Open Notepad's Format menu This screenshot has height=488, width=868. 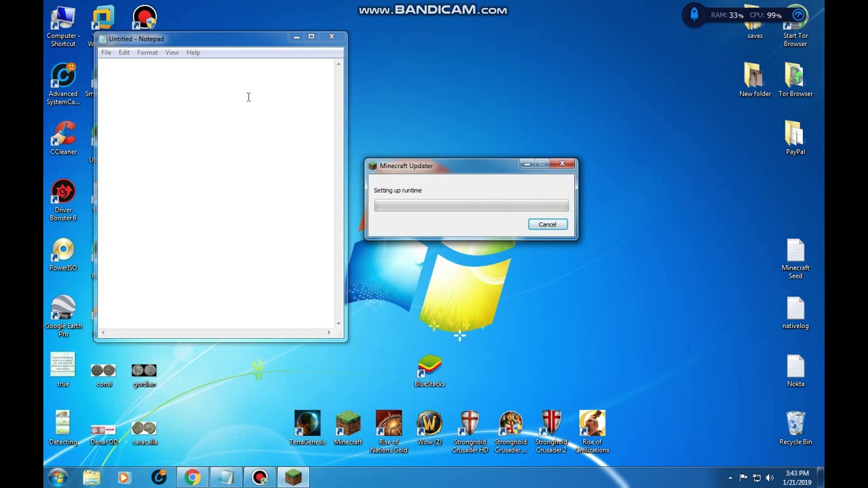point(147,52)
